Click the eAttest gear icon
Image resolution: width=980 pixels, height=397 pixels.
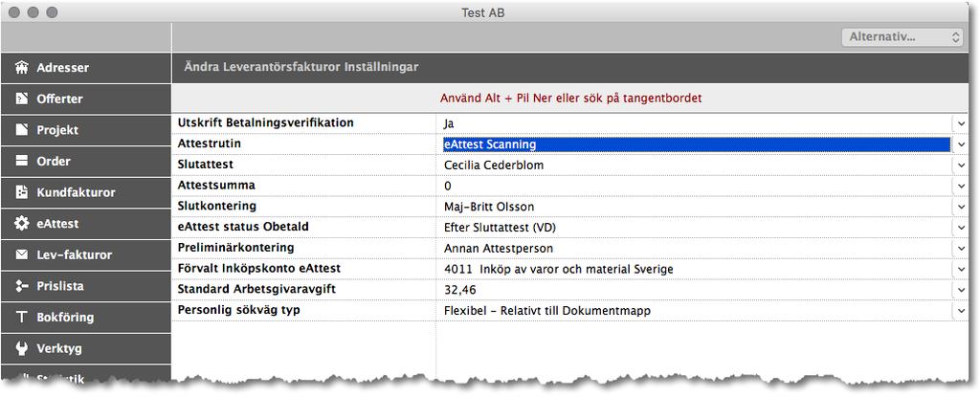pyautogui.click(x=21, y=224)
